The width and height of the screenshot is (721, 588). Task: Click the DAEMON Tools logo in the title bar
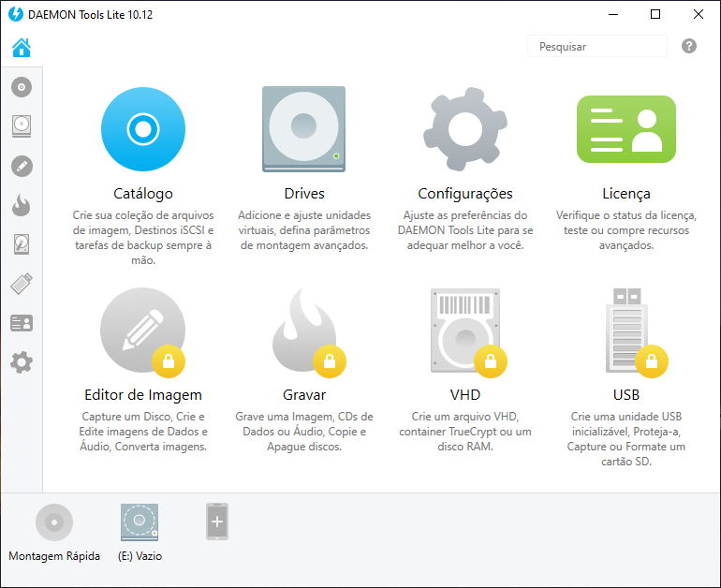pos(16,14)
